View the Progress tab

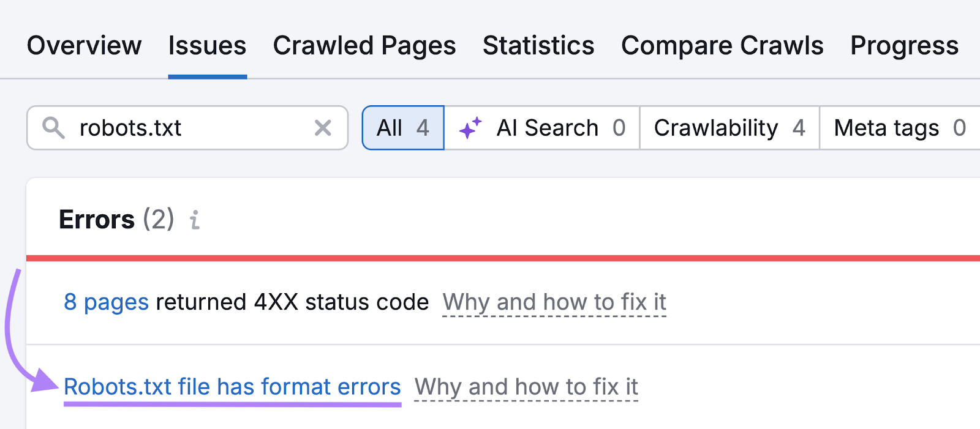(904, 45)
